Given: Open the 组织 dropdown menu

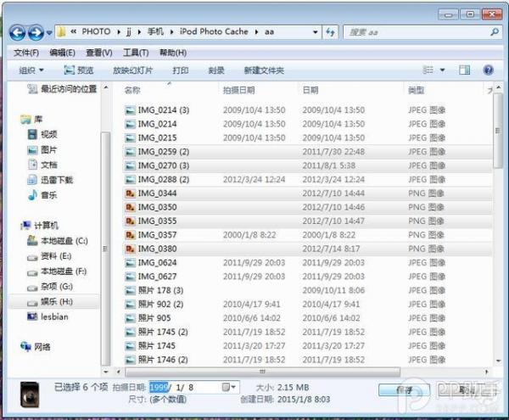Looking at the screenshot, I should tap(35, 70).
